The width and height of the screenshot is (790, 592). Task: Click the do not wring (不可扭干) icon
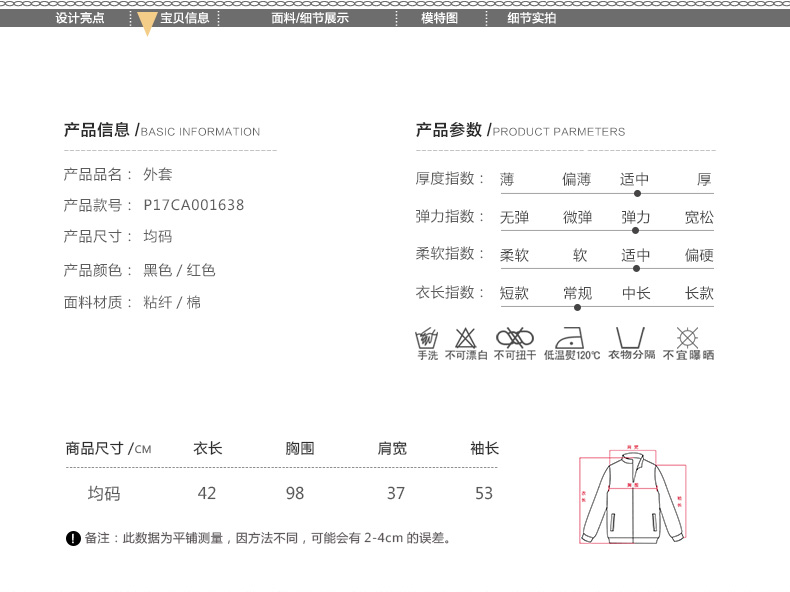tap(515, 337)
